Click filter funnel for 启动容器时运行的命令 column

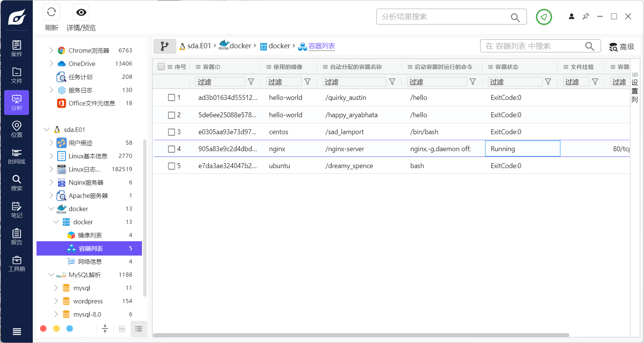[473, 82]
